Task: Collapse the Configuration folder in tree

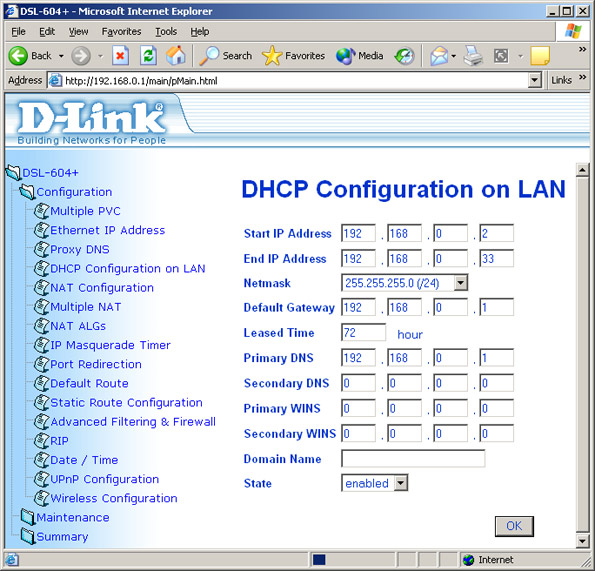Action: point(27,192)
